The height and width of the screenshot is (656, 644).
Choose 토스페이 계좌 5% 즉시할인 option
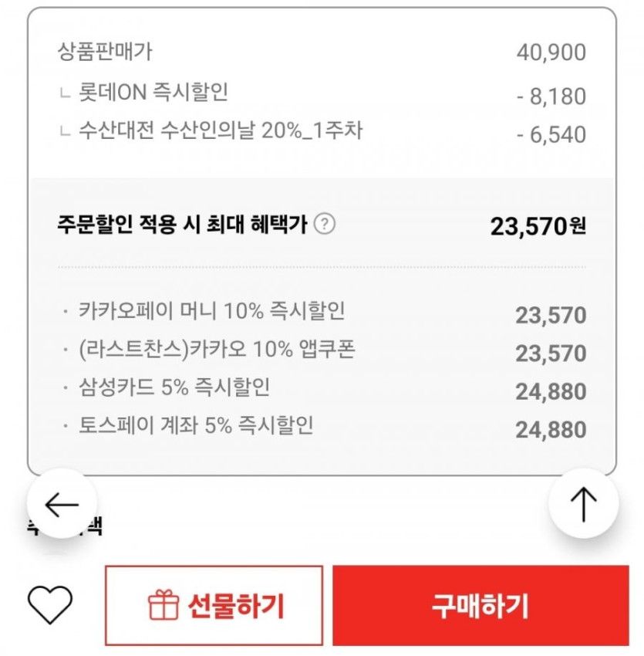(x=196, y=425)
